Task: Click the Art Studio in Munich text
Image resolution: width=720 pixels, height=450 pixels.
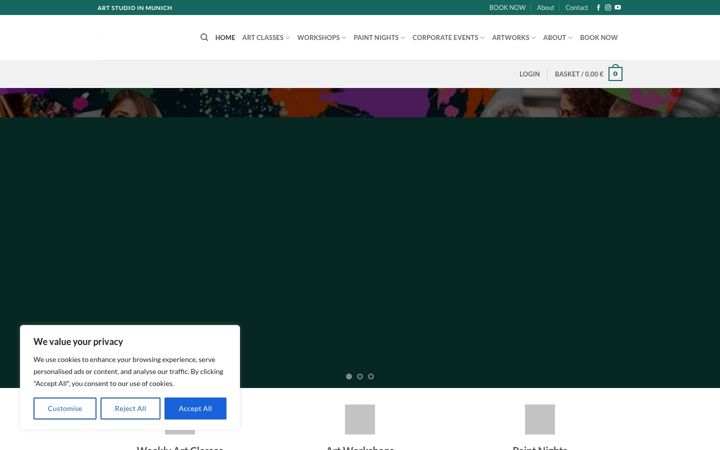Action: [x=135, y=8]
